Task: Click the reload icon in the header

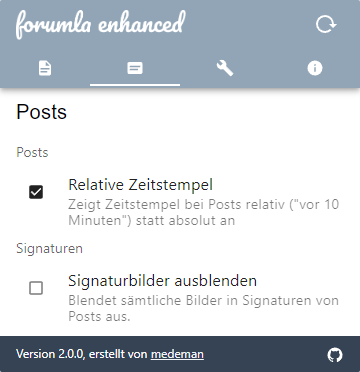Action: coord(326,25)
